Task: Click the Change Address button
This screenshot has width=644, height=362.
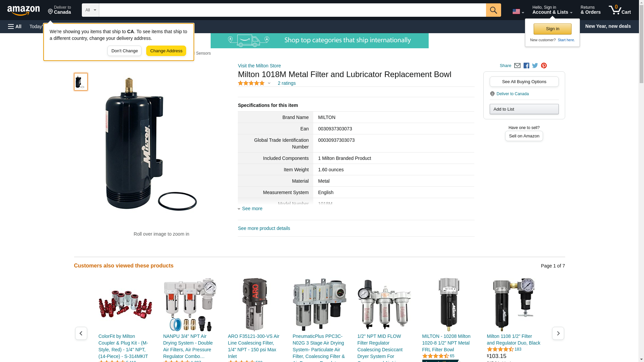Action: click(166, 51)
